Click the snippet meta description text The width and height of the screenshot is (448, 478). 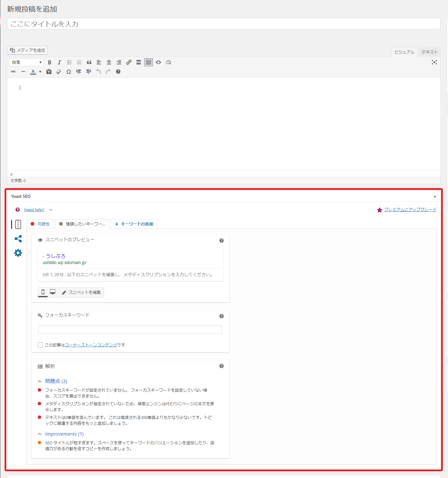pos(128,275)
